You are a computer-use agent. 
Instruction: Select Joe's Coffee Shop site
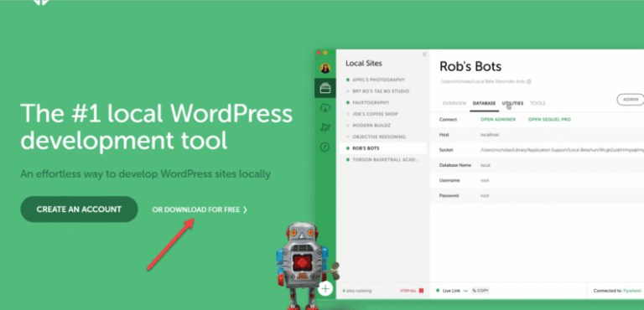click(x=375, y=114)
